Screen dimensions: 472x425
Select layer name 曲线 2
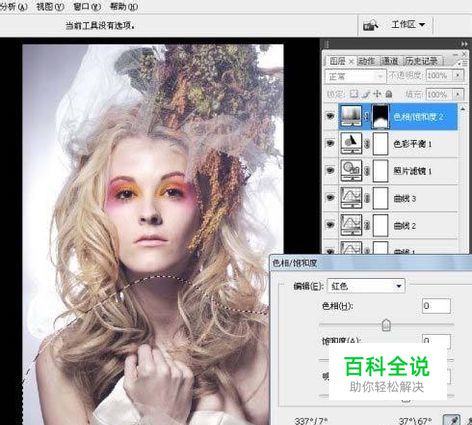click(404, 226)
